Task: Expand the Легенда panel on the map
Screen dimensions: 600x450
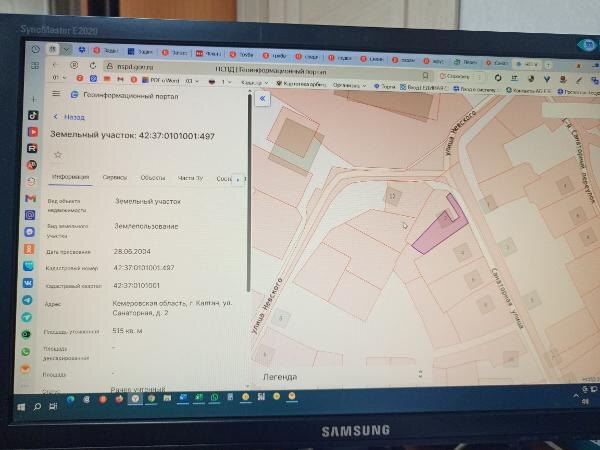Action: pyautogui.click(x=421, y=374)
